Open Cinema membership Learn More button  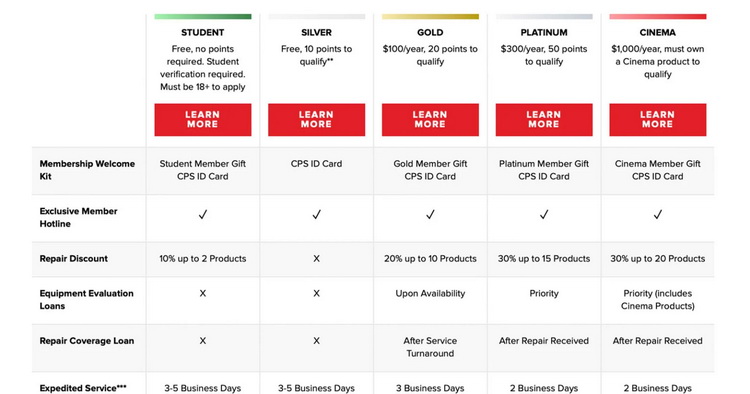pyautogui.click(x=658, y=120)
